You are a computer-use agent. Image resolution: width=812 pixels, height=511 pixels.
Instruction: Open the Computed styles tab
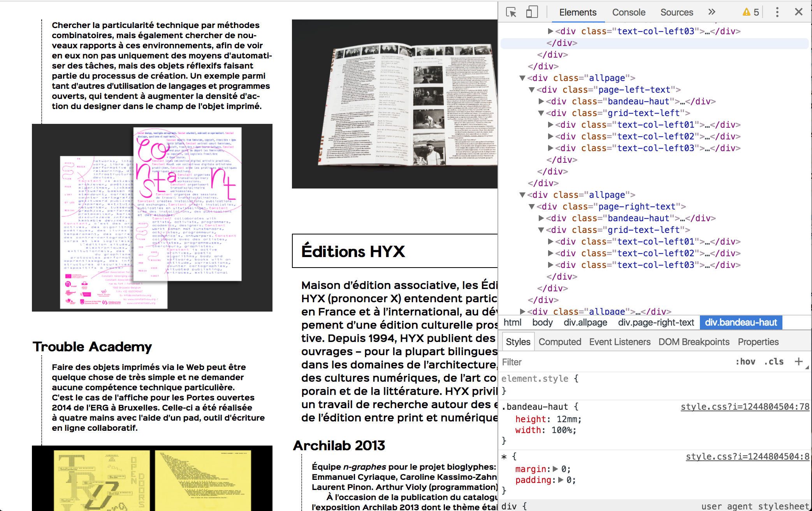[559, 342]
